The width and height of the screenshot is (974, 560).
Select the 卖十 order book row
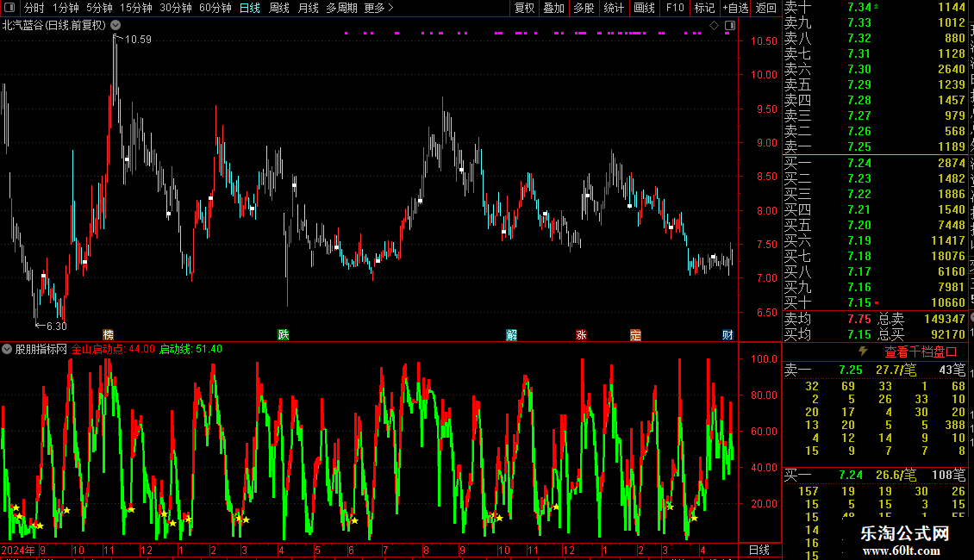pyautogui.click(x=875, y=8)
